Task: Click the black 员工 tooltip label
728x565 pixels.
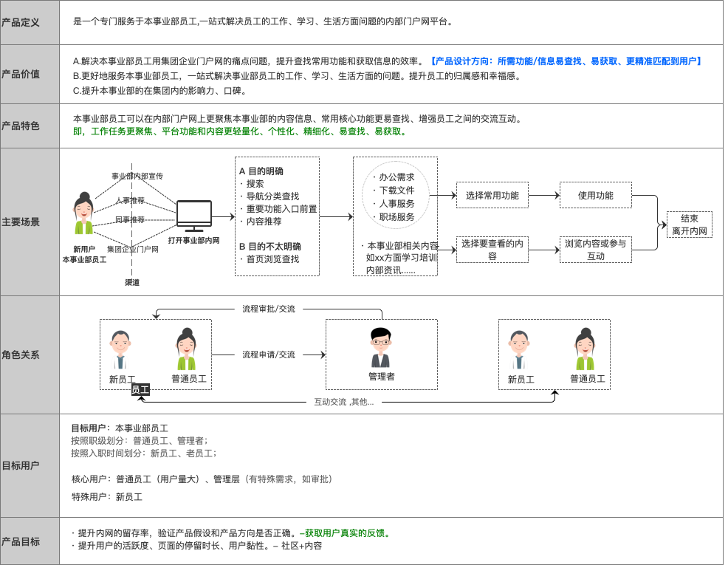Action: point(140,389)
